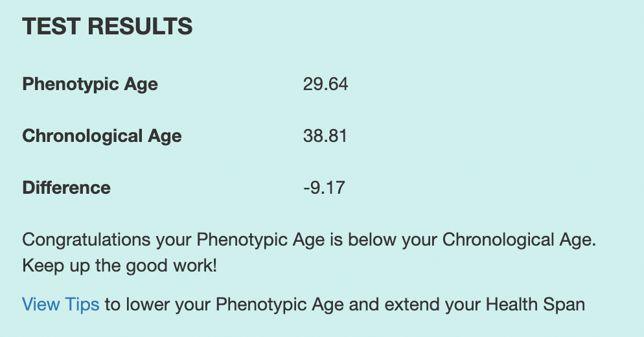Click the Chronological Age value 38.81
Screen dimensions: 644x337
(x=325, y=136)
